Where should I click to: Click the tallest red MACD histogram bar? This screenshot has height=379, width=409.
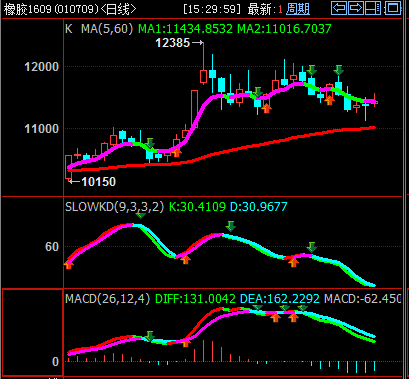coord(203,351)
